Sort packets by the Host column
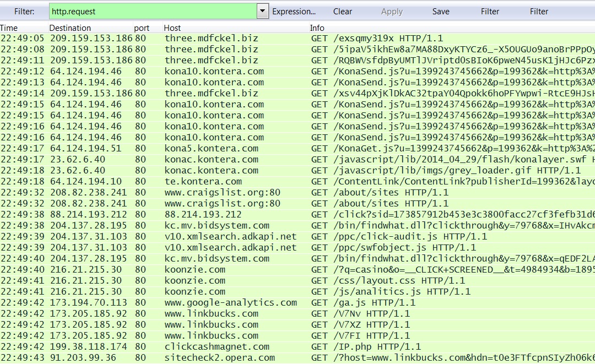Screen dimensions: 595x364 172,28
